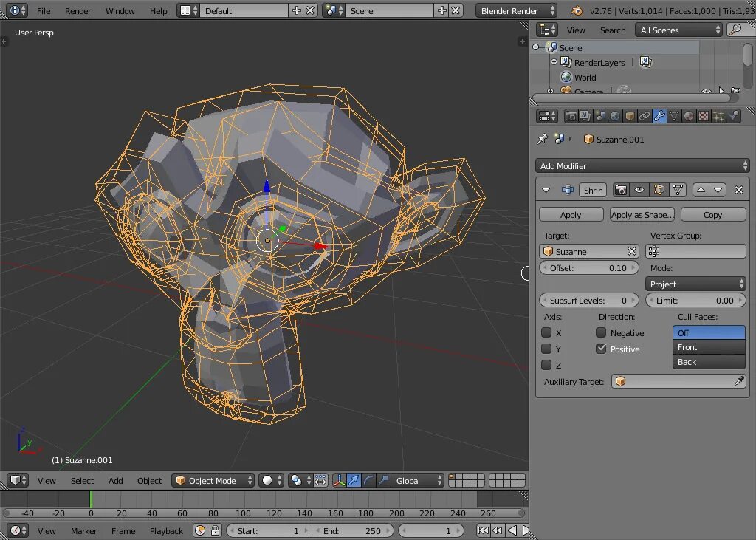Viewport: 756px width, 540px height.
Task: Enable the Negative direction checkbox
Action: 602,333
